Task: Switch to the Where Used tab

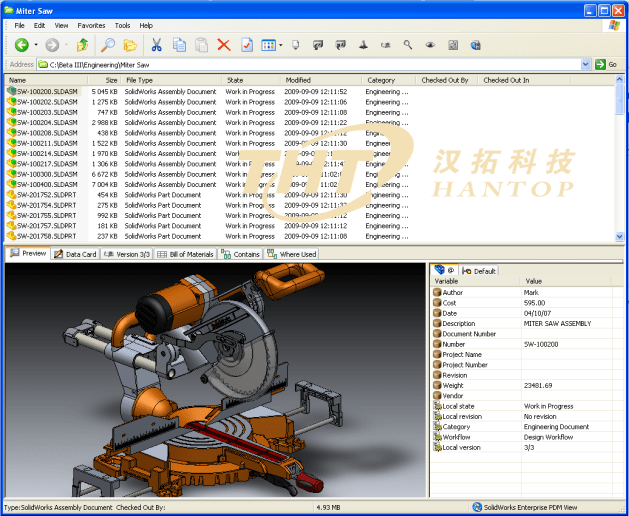Action: 292,254
